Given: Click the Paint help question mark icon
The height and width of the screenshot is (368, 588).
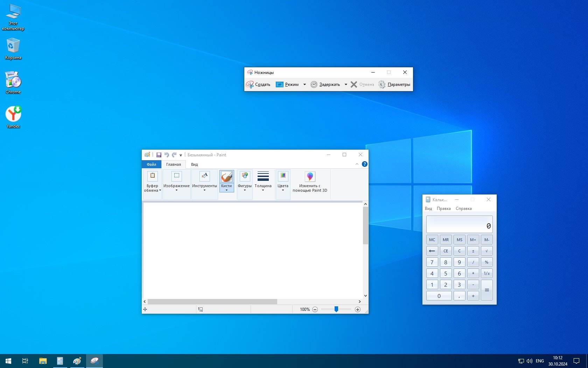Looking at the screenshot, I should click(364, 164).
